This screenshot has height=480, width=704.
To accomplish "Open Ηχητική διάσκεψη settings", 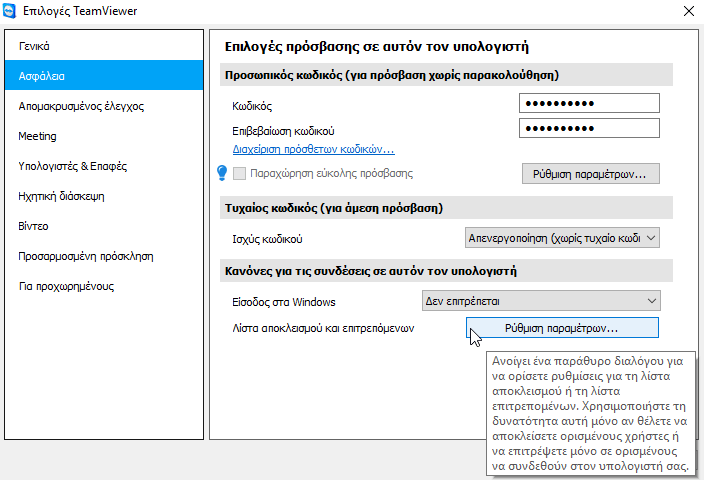I will coord(104,196).
